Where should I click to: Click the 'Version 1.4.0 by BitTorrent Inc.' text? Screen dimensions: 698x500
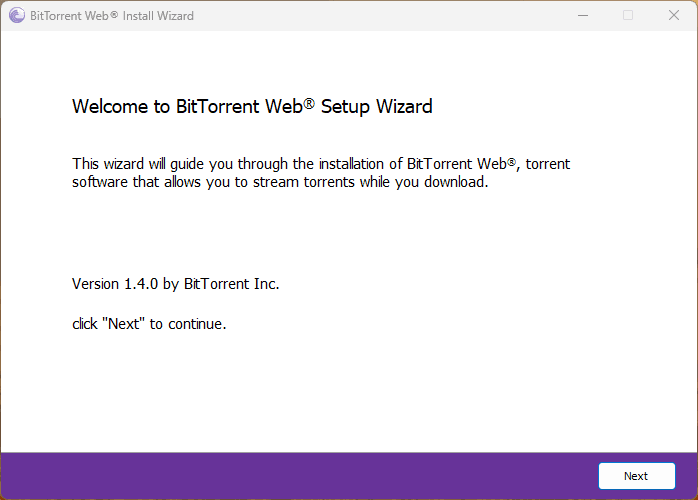pyautogui.click(x=175, y=284)
